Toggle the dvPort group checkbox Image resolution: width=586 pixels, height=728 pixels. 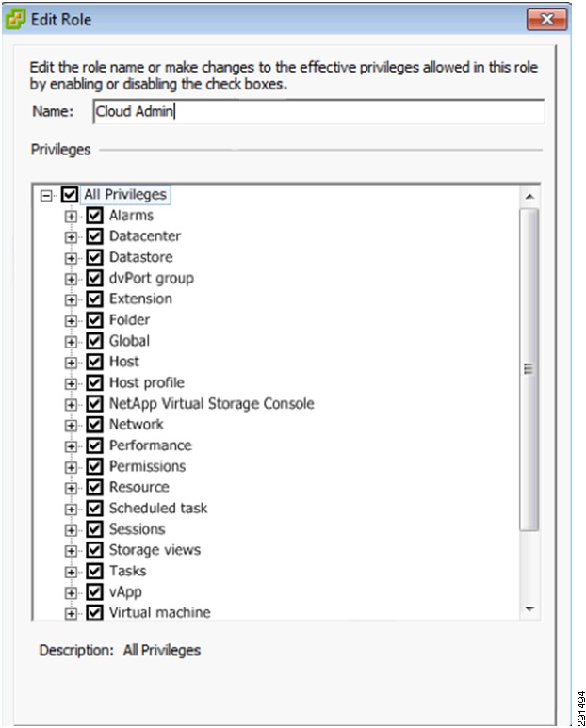pyautogui.click(x=95, y=278)
